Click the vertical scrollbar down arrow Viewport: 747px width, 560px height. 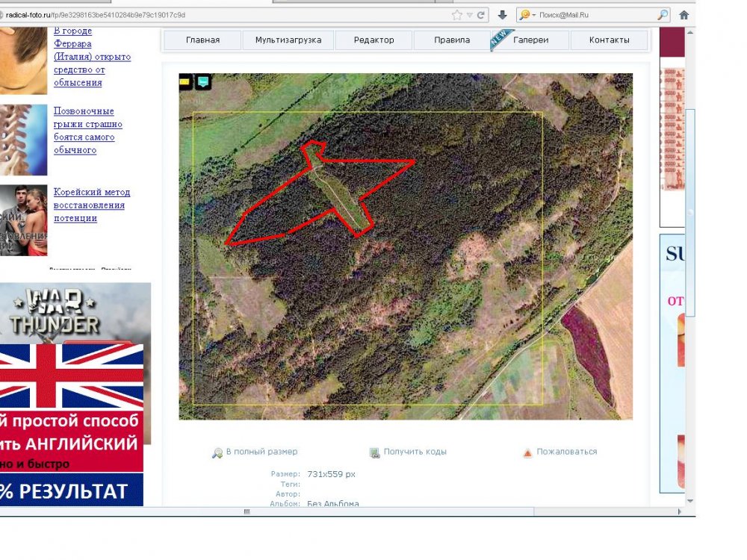689,501
